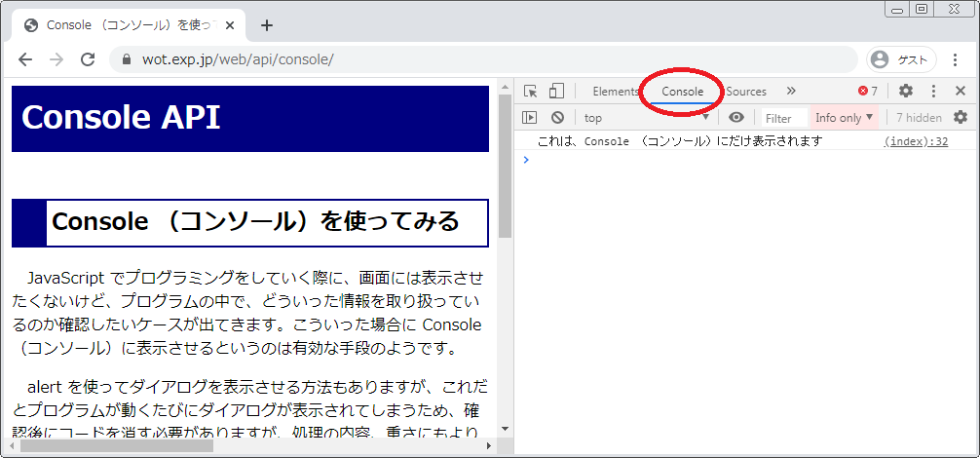980x458 pixels.
Task: Click the horizontal scrollbar left arrow
Action: [x=10, y=446]
